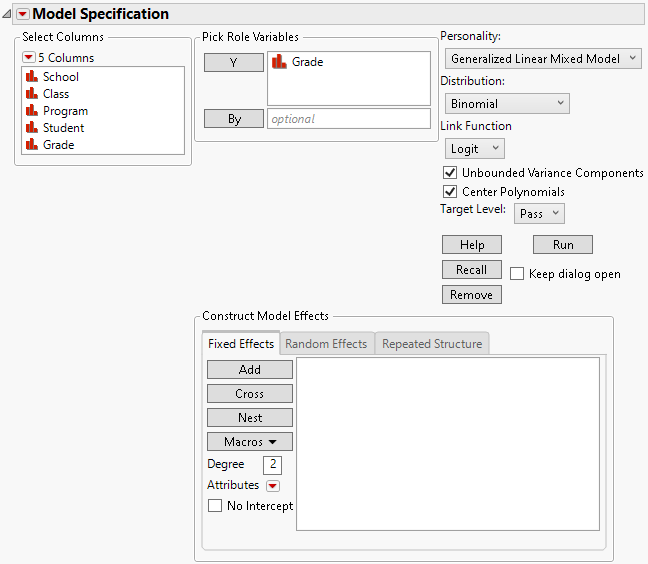Open the red triangle menu next to 5 Columns

[x=28, y=57]
